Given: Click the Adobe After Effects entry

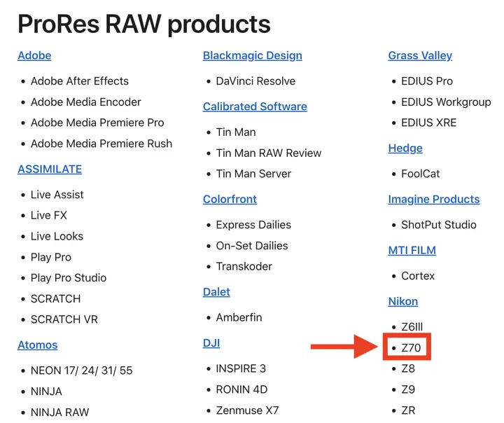Looking at the screenshot, I should pos(80,81).
